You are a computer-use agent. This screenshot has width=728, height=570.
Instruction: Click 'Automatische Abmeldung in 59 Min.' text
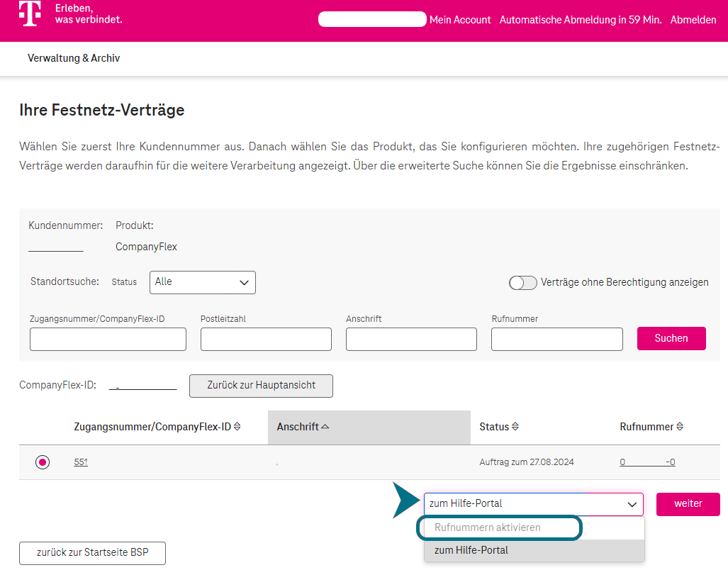581,20
